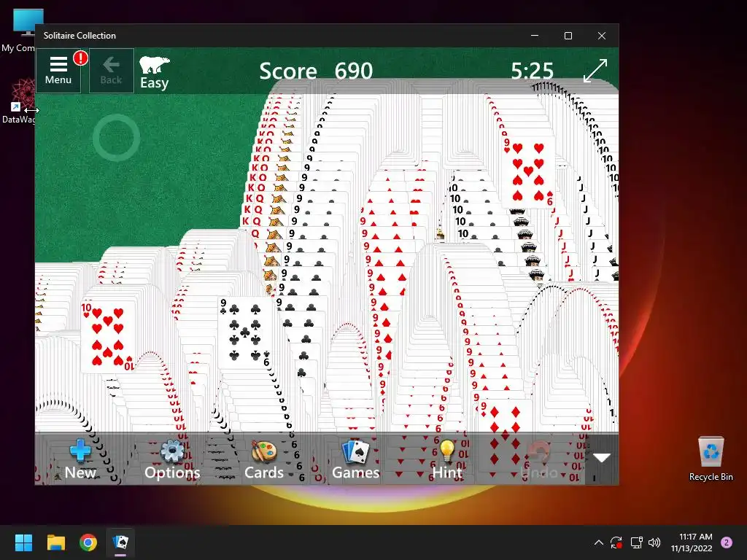This screenshot has width=747, height=560.
Task: Open notification center badge with 2
Action: point(727,542)
